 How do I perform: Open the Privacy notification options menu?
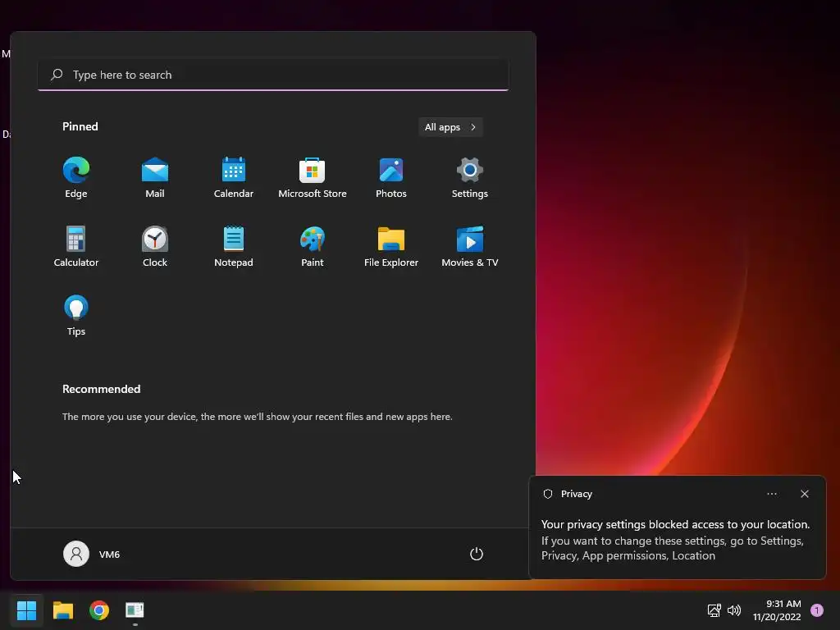(x=771, y=494)
